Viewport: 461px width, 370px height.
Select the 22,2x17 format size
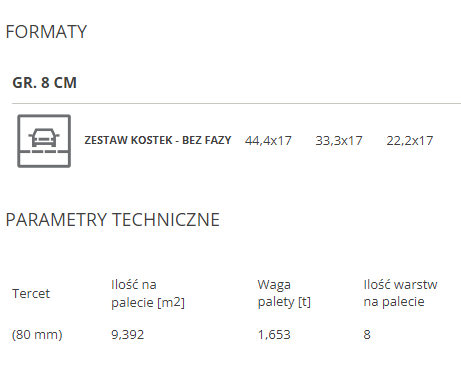coord(410,141)
